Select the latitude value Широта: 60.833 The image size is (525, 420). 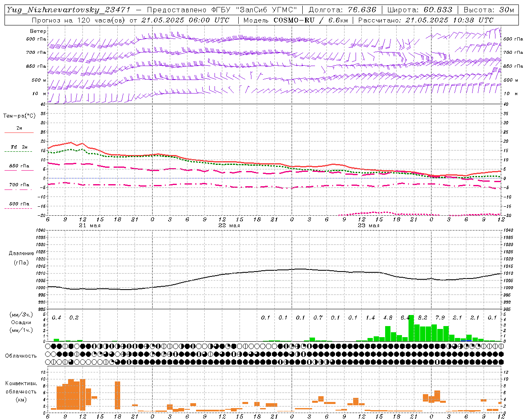click(420, 10)
